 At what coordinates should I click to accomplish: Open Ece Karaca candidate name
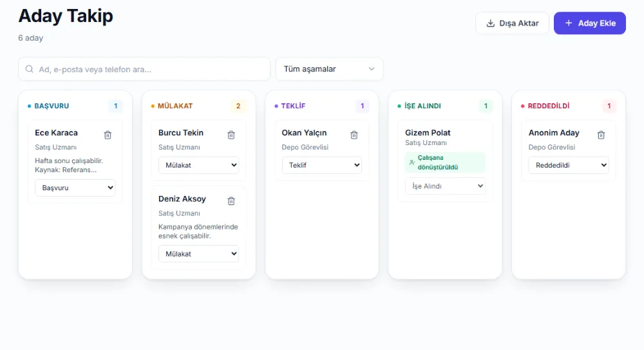(x=56, y=133)
